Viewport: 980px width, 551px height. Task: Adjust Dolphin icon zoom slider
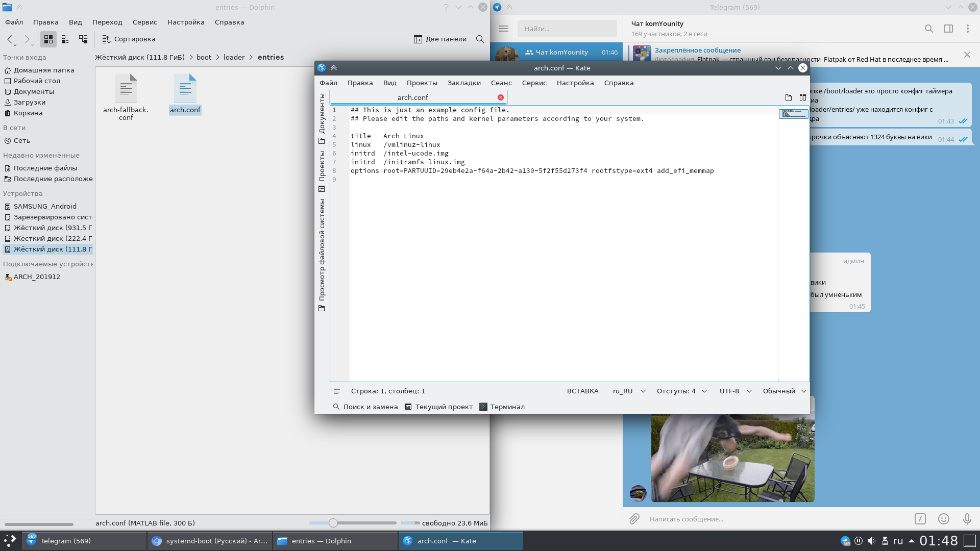333,523
